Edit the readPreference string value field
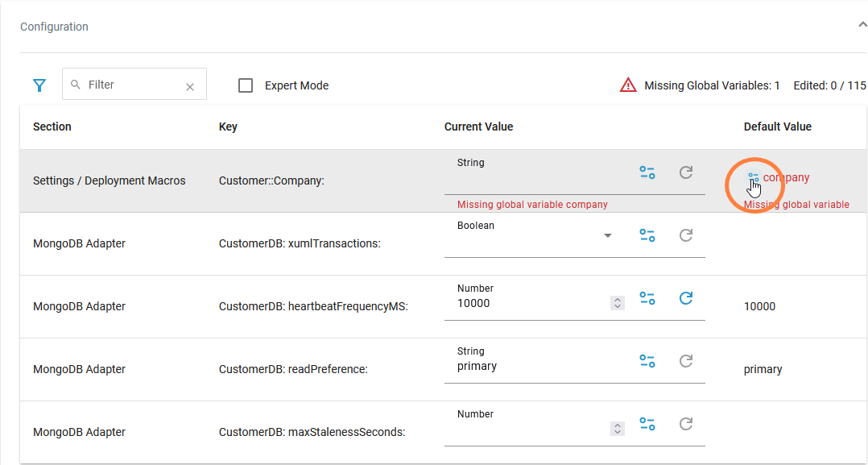 tap(527, 367)
